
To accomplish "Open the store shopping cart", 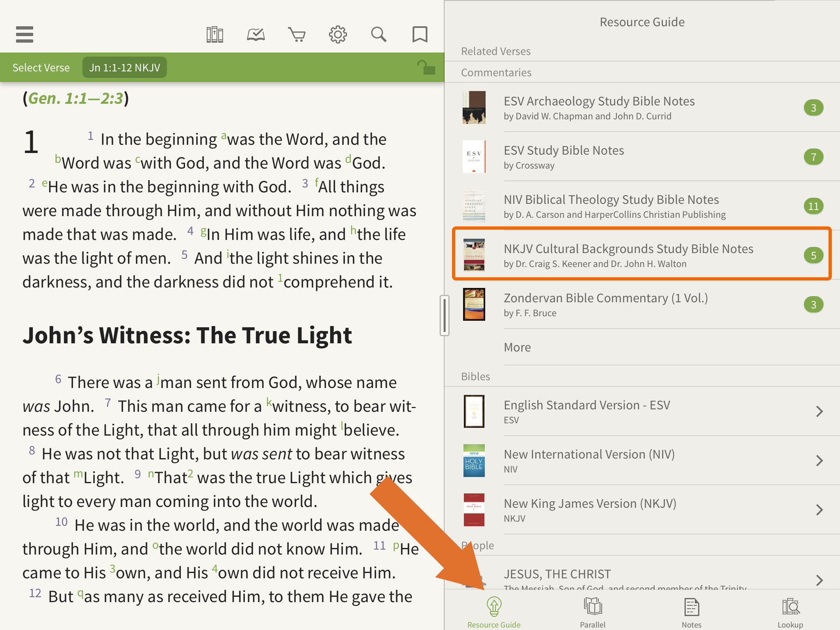I will pyautogui.click(x=297, y=34).
